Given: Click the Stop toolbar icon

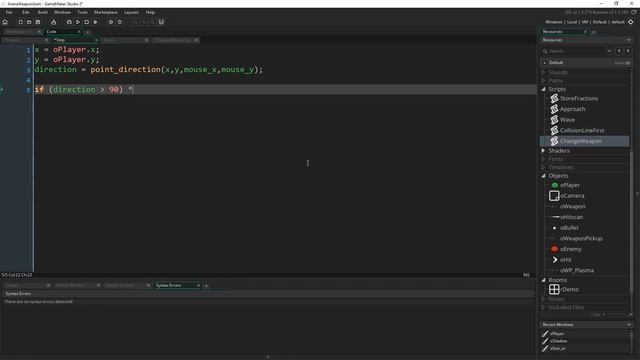Looking at the screenshot, I should [x=87, y=22].
